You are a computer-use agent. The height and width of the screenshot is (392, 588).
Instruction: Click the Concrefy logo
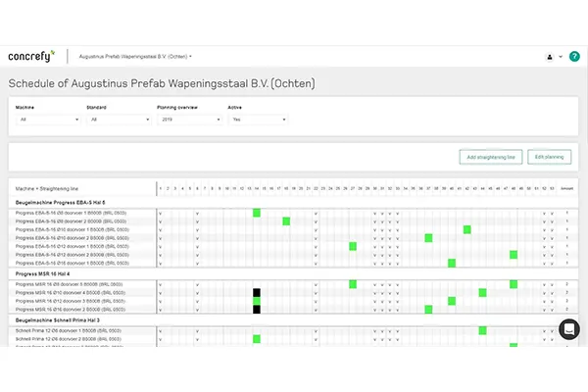click(31, 56)
